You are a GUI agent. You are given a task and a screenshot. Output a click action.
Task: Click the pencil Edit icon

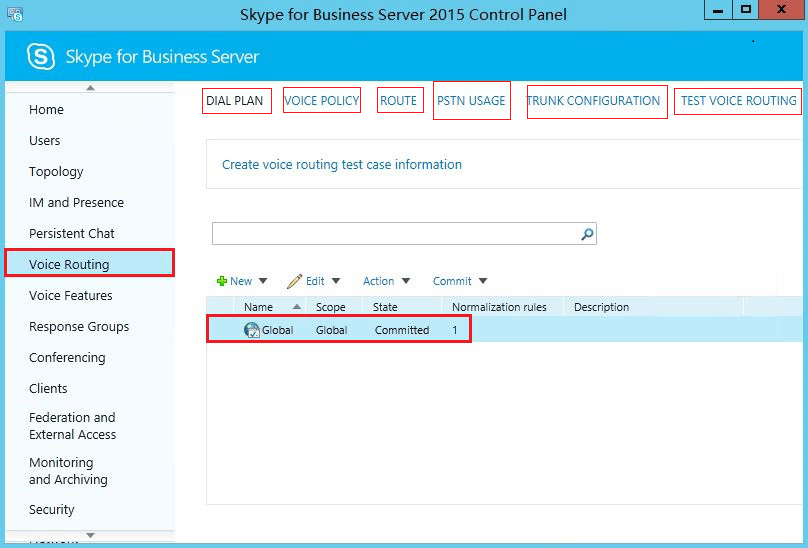294,281
